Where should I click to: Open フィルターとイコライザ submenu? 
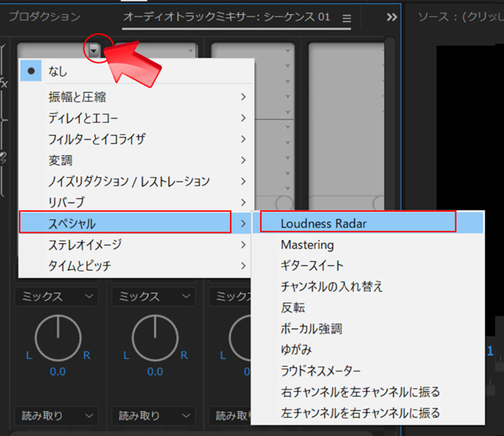[136, 139]
